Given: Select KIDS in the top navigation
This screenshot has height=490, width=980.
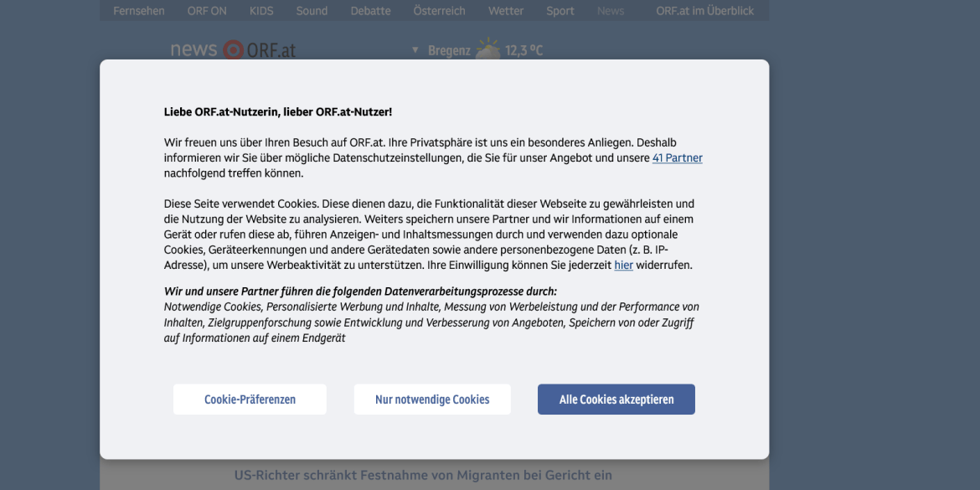Looking at the screenshot, I should pyautogui.click(x=261, y=11).
